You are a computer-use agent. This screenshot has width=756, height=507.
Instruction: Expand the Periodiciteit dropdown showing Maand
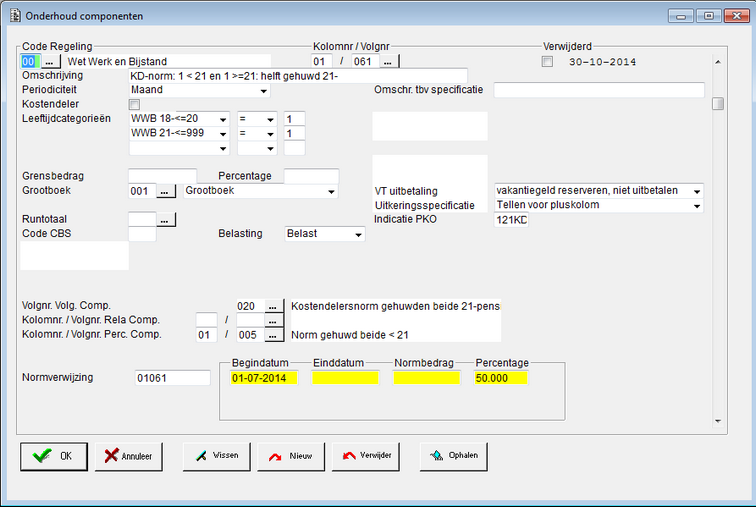263,90
